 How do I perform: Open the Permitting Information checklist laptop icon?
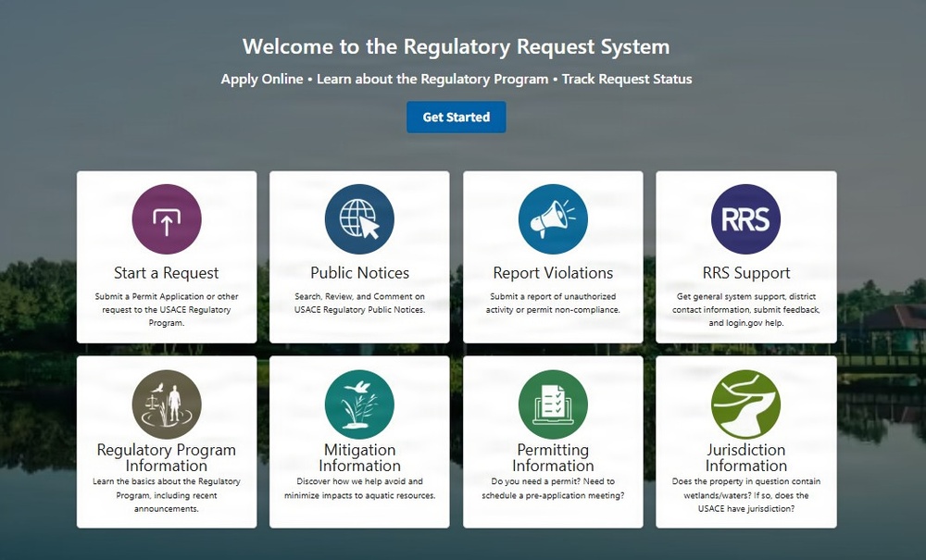[x=553, y=404]
